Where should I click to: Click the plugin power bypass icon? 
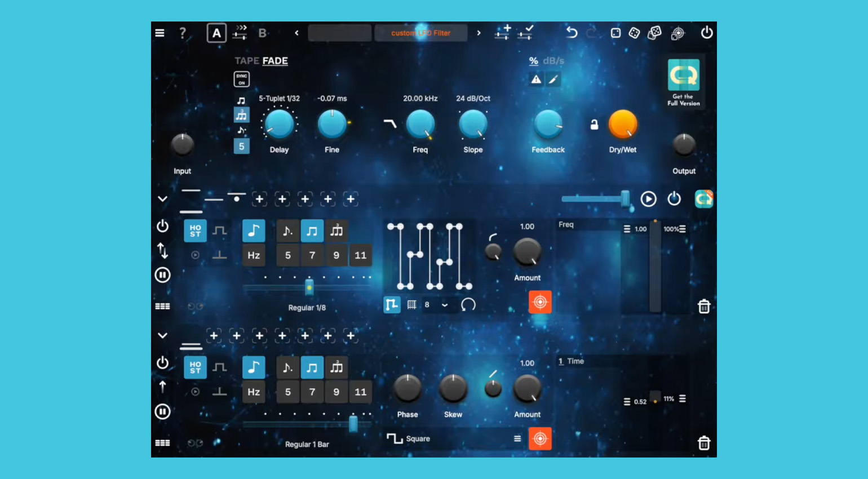click(x=706, y=33)
